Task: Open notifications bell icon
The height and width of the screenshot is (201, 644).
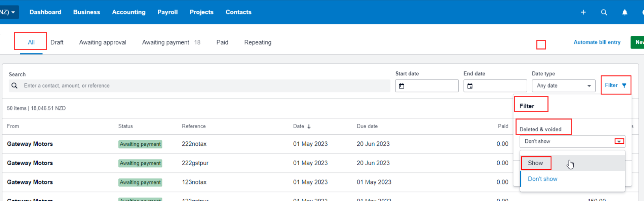Action: 624,12
